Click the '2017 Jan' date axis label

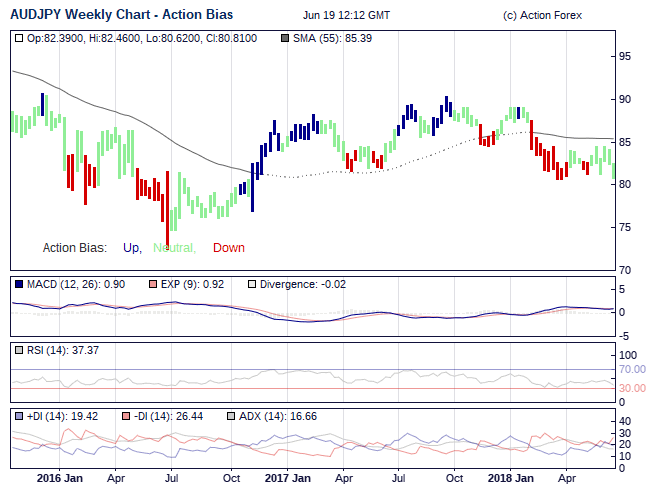tap(288, 478)
